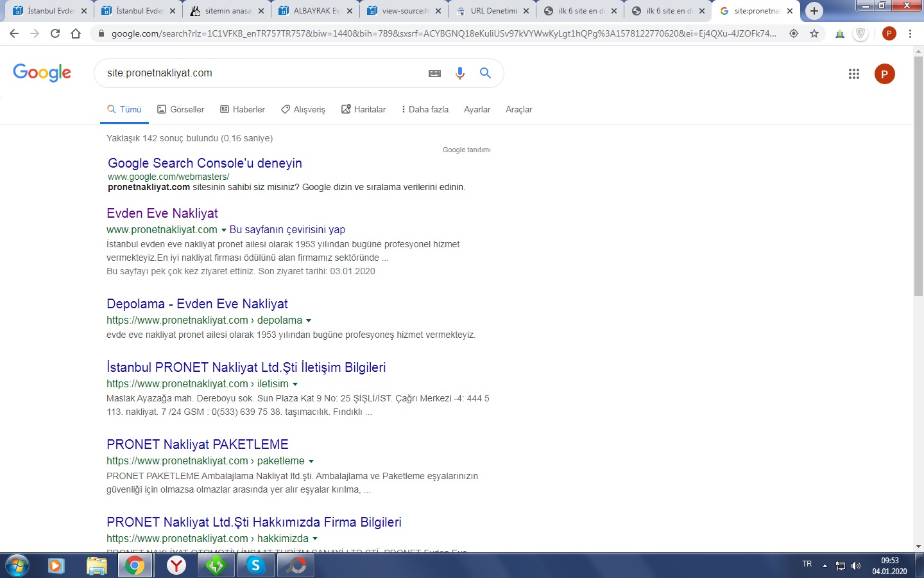Switch to the Alışveriş tab
The image size is (924, 578).
303,109
